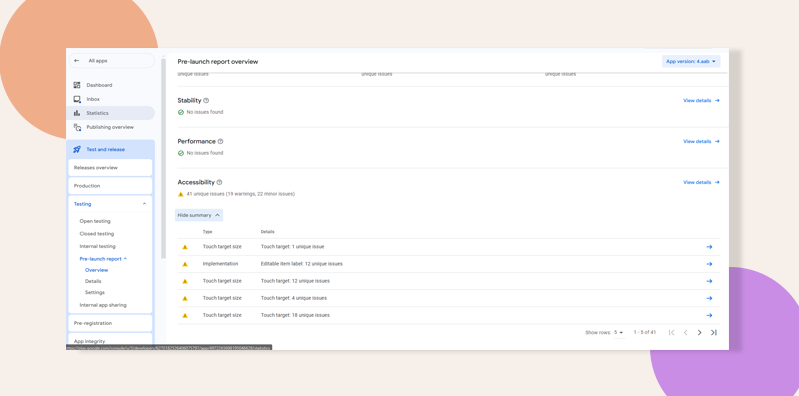Jump to the last page of issues

click(x=714, y=332)
